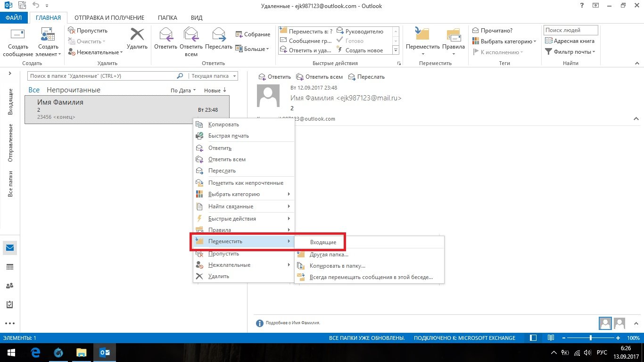Click Прочитано? in Теги group
Screen dimensions: 644x362
(x=492, y=31)
